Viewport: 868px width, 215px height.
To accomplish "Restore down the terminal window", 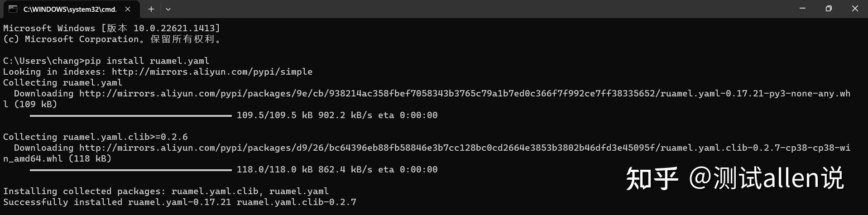I will pyautogui.click(x=829, y=9).
